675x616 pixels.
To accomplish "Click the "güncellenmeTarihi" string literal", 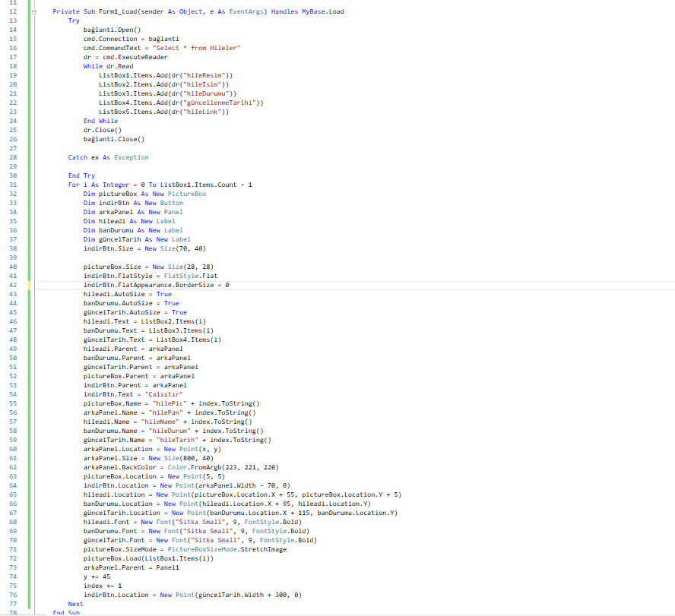I will (x=219, y=103).
